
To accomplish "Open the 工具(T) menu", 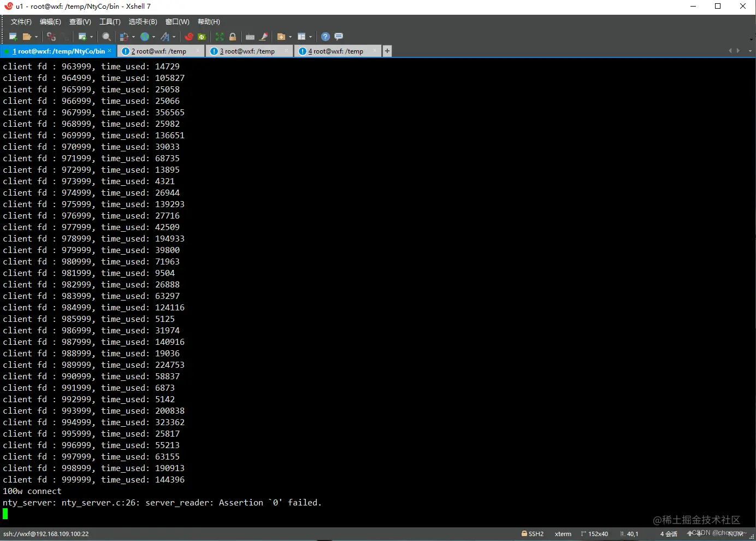I will click(x=110, y=22).
